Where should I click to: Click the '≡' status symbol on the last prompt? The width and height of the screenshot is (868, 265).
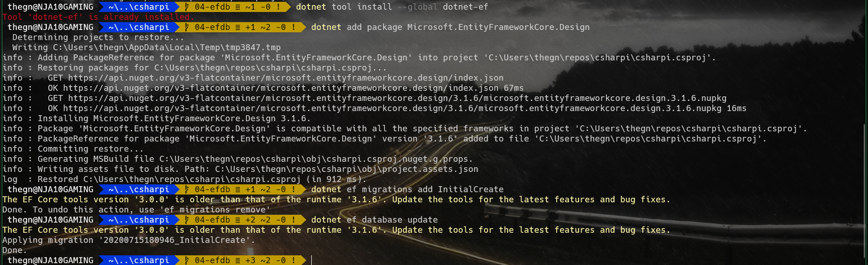[x=238, y=260]
